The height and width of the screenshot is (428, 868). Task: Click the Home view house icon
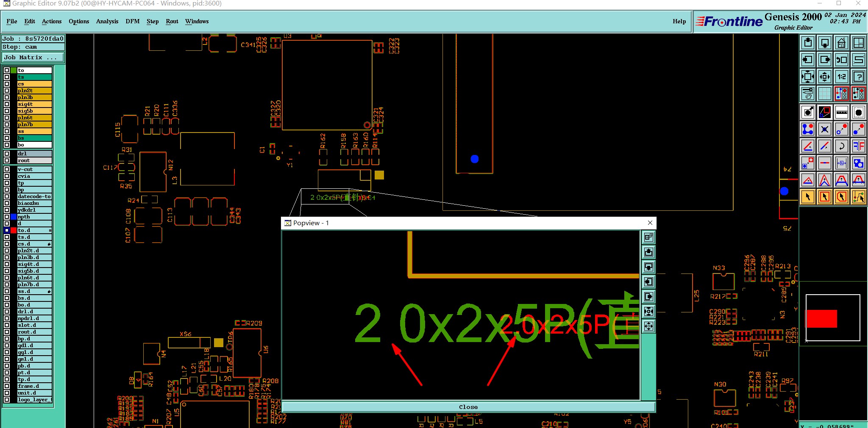point(842,43)
